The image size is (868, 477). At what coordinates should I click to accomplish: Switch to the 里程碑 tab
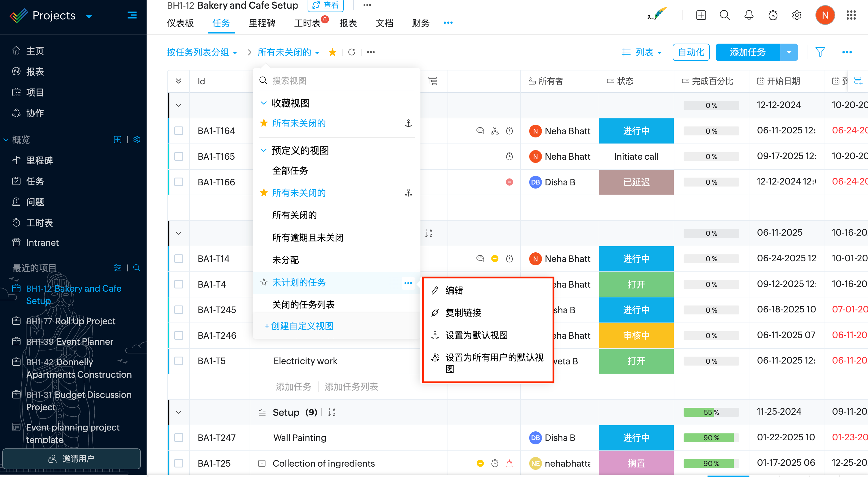pyautogui.click(x=262, y=23)
